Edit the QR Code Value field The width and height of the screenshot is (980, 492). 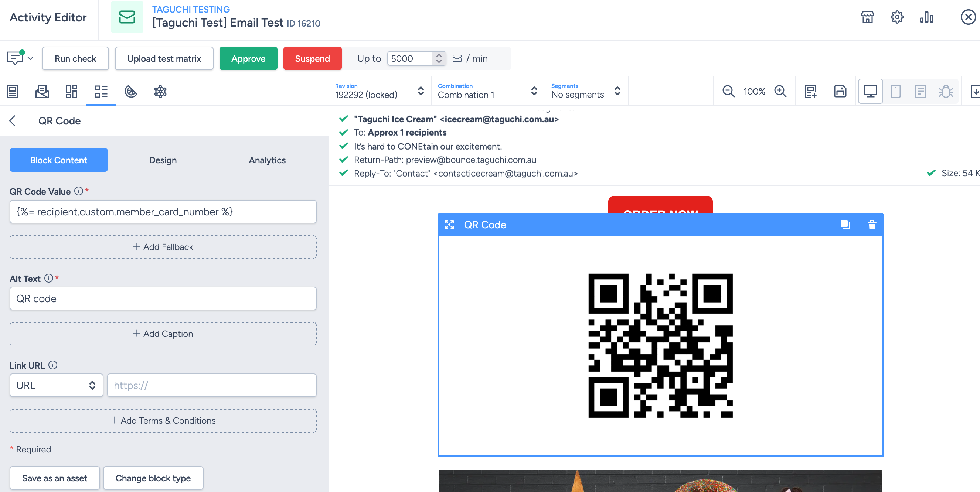(x=163, y=212)
